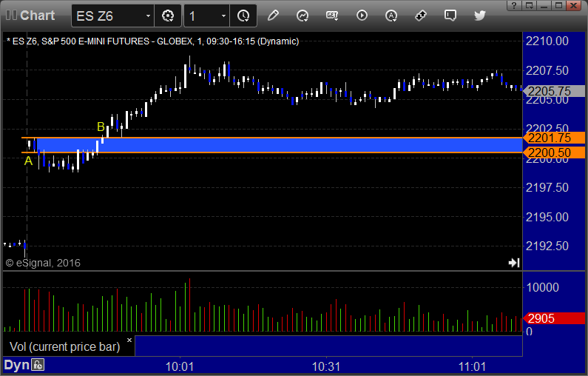Click the red volume 2905 marker
The image size is (588, 376).
pyautogui.click(x=554, y=318)
